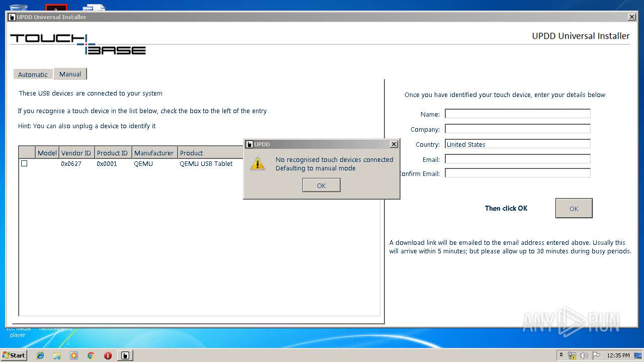This screenshot has width=644, height=362.
Task: Switch to the Manual tab
Action: point(70,74)
